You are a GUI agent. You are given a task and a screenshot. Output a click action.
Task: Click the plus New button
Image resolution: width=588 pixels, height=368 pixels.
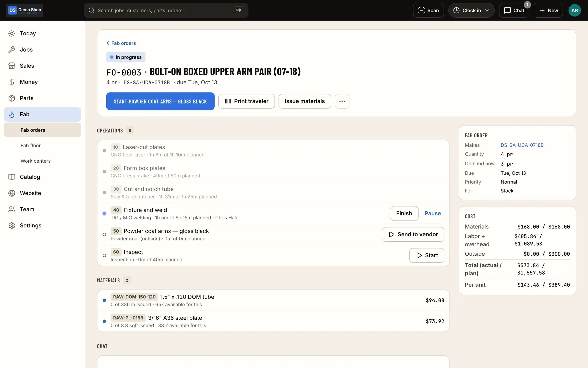click(548, 10)
